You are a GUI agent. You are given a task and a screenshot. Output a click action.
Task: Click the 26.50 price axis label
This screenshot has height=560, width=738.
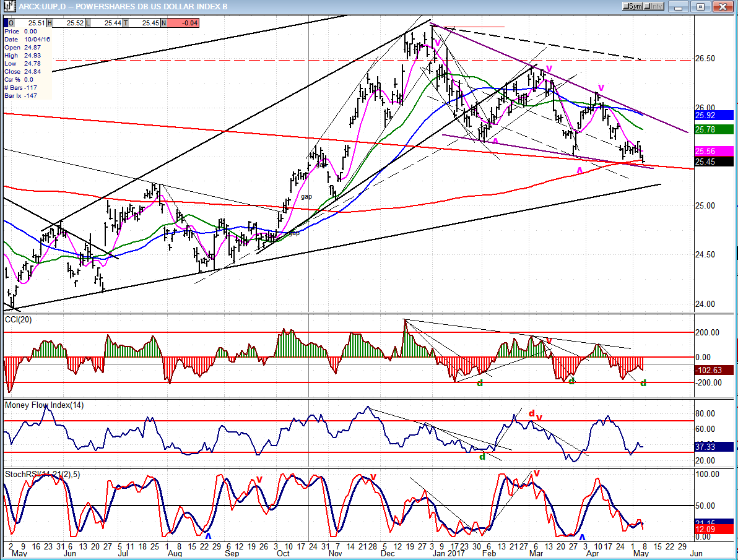coord(705,58)
